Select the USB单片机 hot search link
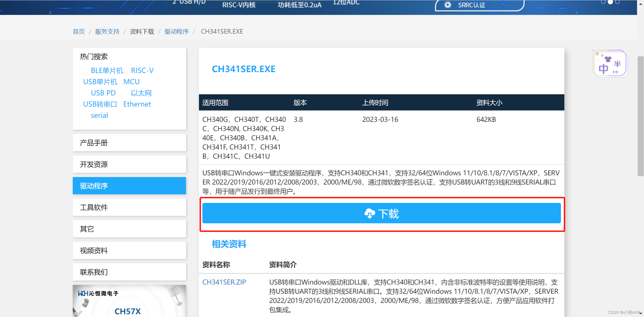Viewport: 644px width, 317px height. point(100,82)
